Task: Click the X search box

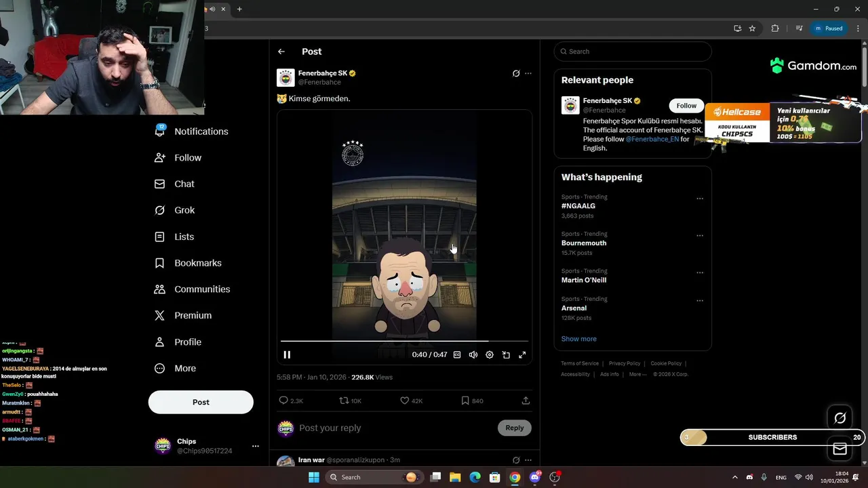Action: (633, 52)
